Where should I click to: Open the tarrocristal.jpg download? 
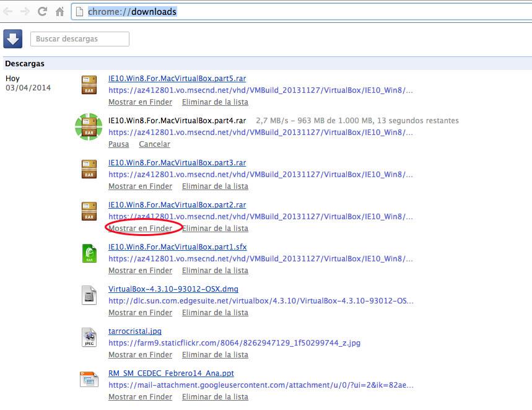[135, 331]
